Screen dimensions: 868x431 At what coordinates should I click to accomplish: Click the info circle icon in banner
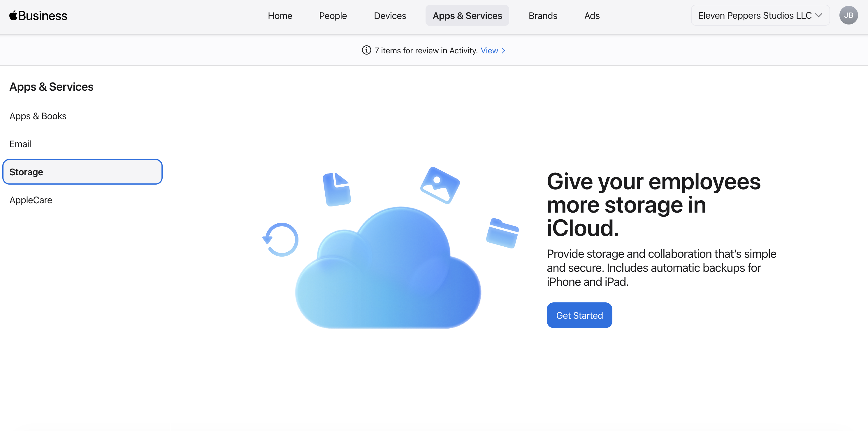coord(366,50)
